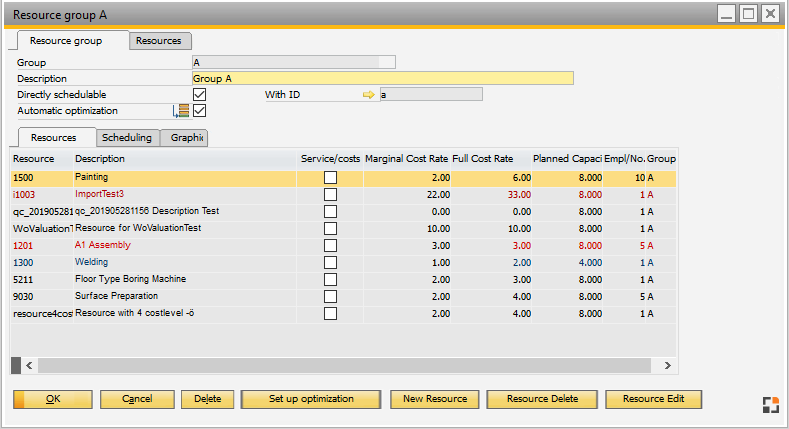This screenshot has width=789, height=429.
Task: Toggle the Automatic optimization checkbox
Action: click(x=199, y=111)
